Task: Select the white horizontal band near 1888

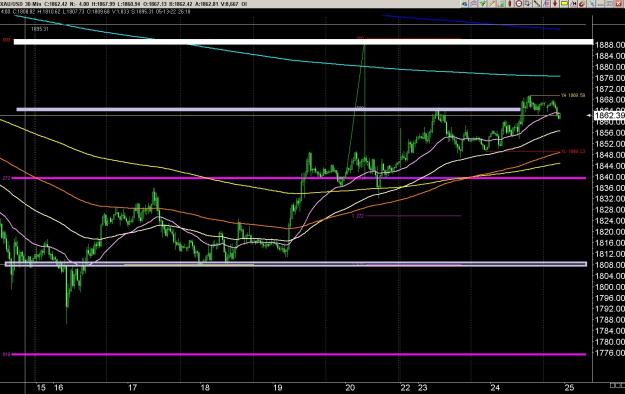Action: click(x=303, y=42)
